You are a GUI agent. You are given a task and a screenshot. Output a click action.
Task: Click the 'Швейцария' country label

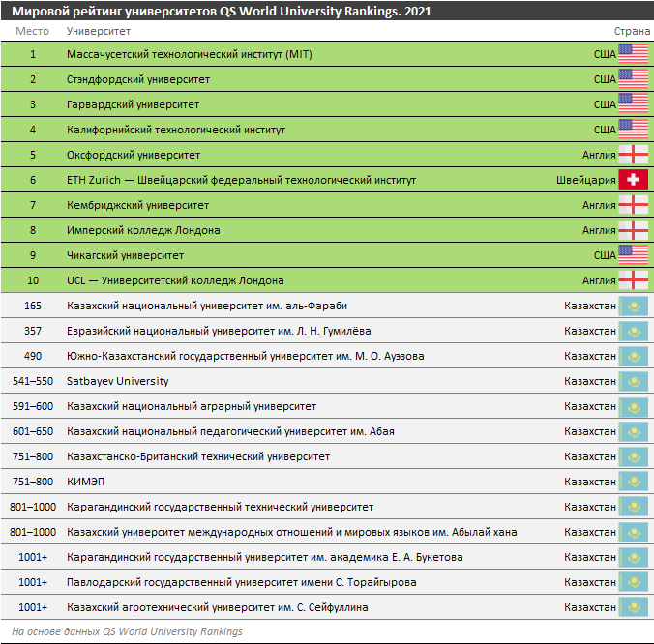(x=585, y=180)
